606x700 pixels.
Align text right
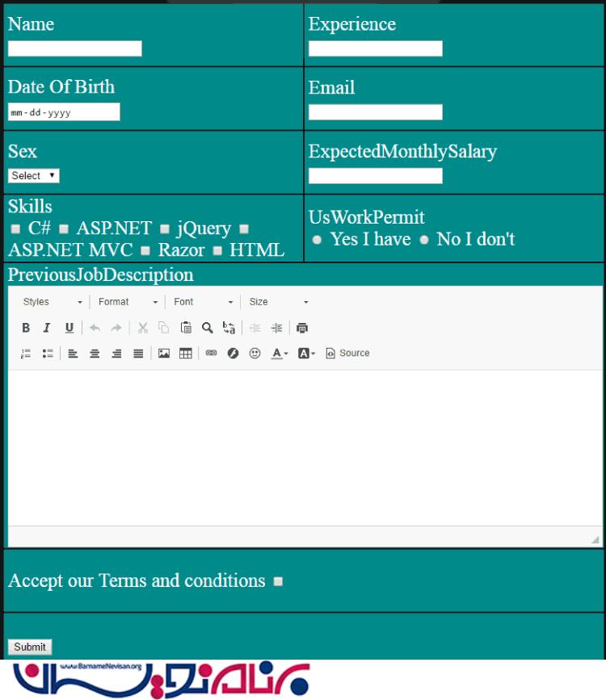(x=116, y=354)
